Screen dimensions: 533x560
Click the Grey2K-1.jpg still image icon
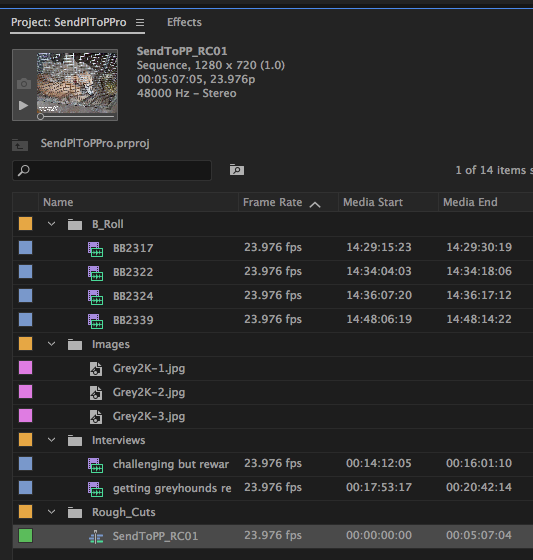pyautogui.click(x=96, y=369)
